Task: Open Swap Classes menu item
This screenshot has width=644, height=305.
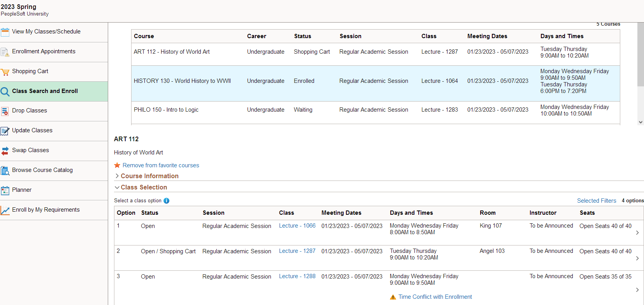Action: (54, 151)
